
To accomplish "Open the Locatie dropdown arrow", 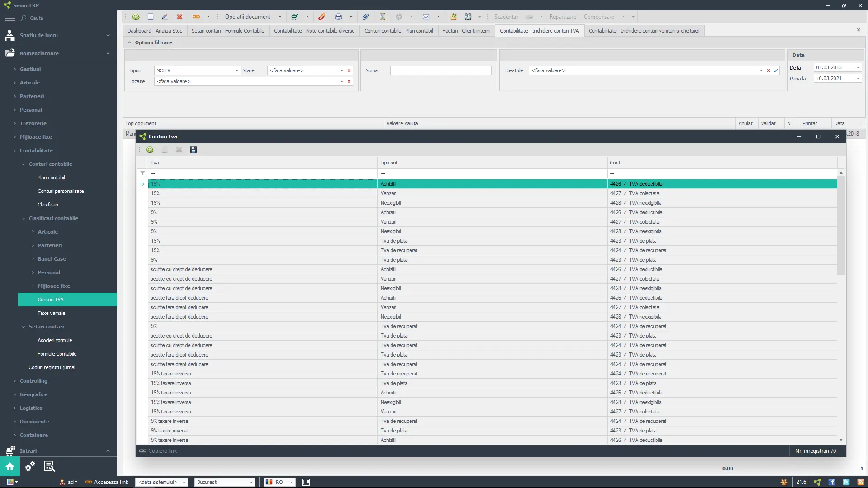I will 342,81.
